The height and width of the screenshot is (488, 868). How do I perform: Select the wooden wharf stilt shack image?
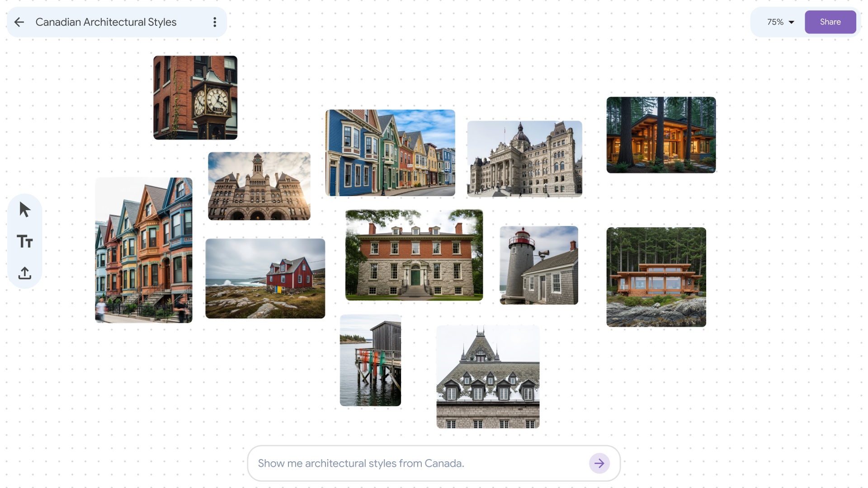[x=370, y=360]
